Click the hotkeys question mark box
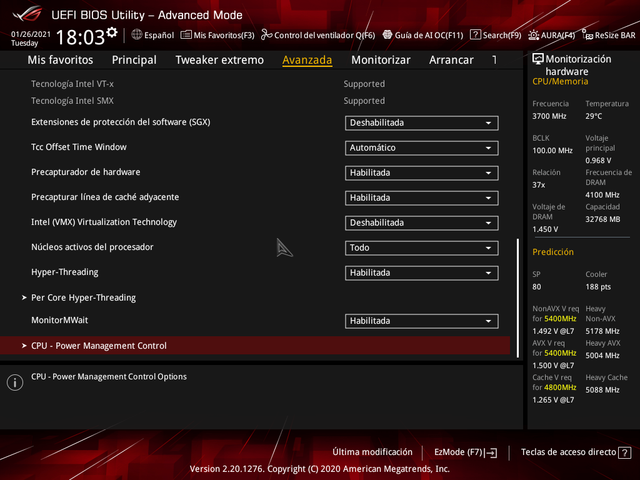 624,453
